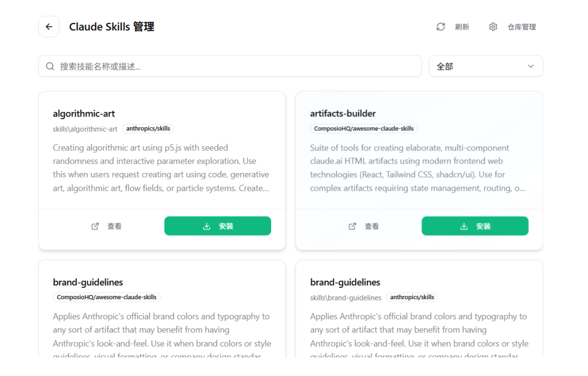Click the magnifier icon in the search bar
This screenshot has width=588, height=376.
[50, 66]
